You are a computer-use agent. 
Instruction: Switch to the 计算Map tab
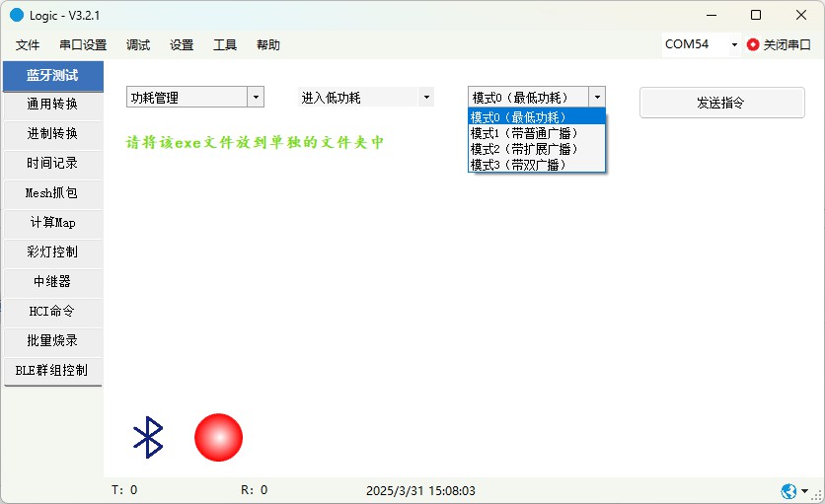point(52,223)
